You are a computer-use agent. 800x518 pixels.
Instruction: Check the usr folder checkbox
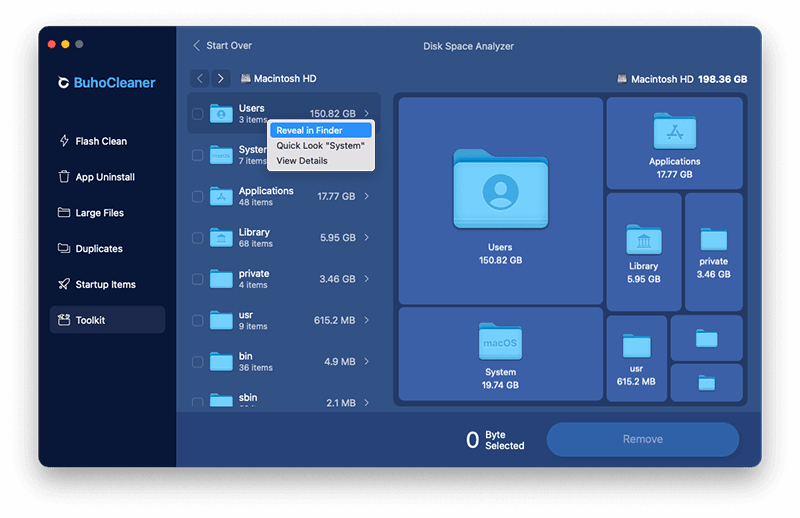pyautogui.click(x=197, y=320)
